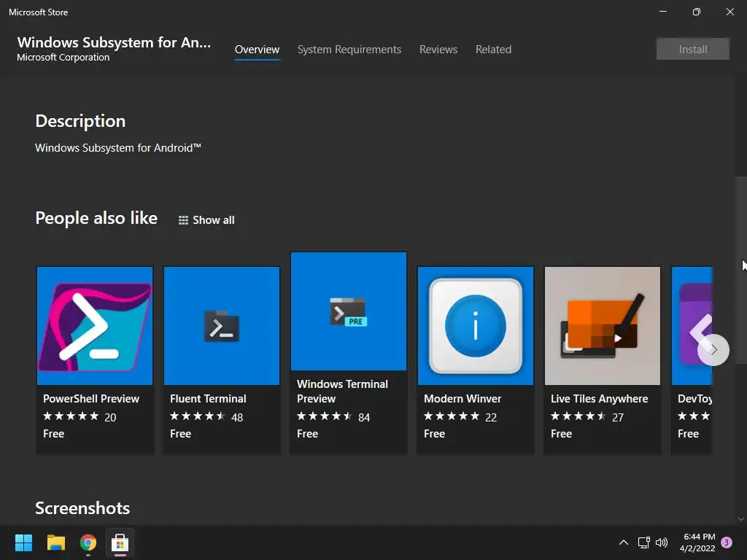
Task: Open the volume speaker tray icon
Action: (662, 542)
